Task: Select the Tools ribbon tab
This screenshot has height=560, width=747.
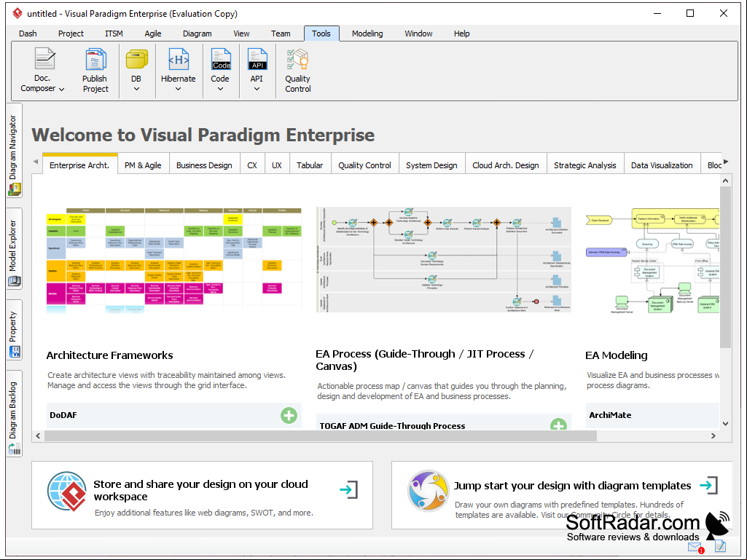Action: [321, 33]
